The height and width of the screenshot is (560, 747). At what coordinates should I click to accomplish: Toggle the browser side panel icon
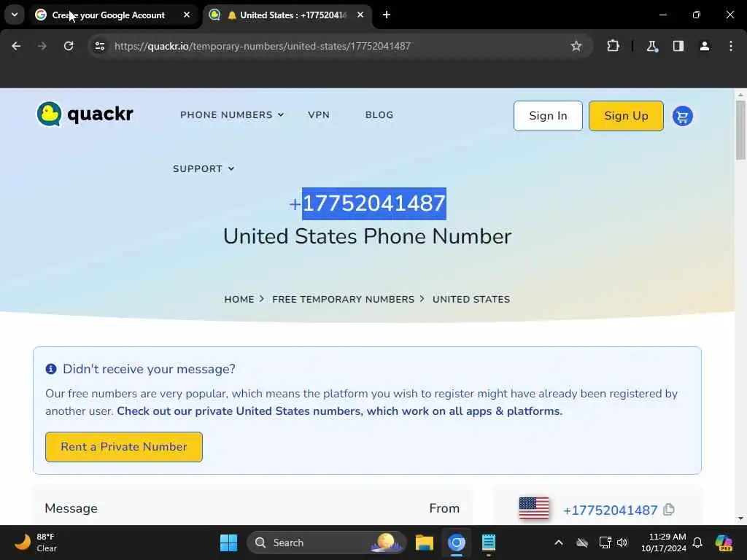(x=678, y=46)
